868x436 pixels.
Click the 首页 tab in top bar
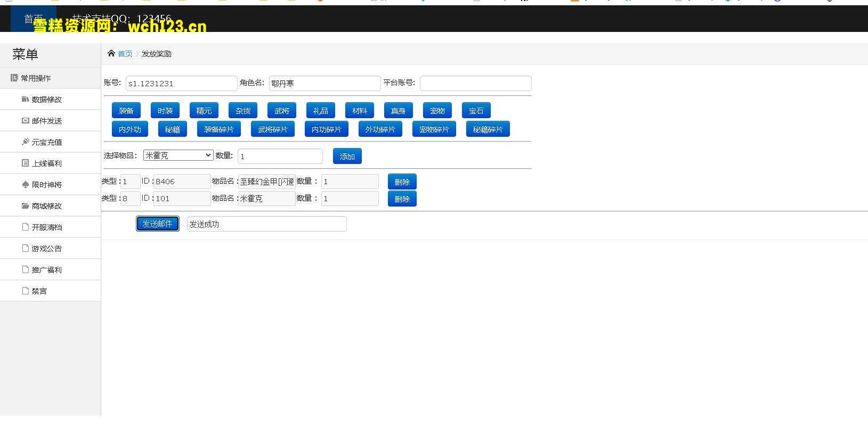click(34, 19)
